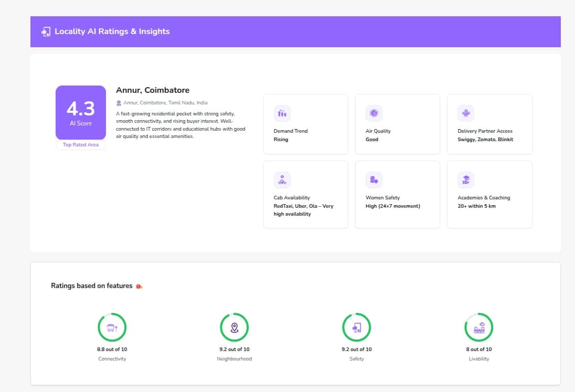Click the Good air quality value
Screen dimensions: 575x392
click(372, 140)
